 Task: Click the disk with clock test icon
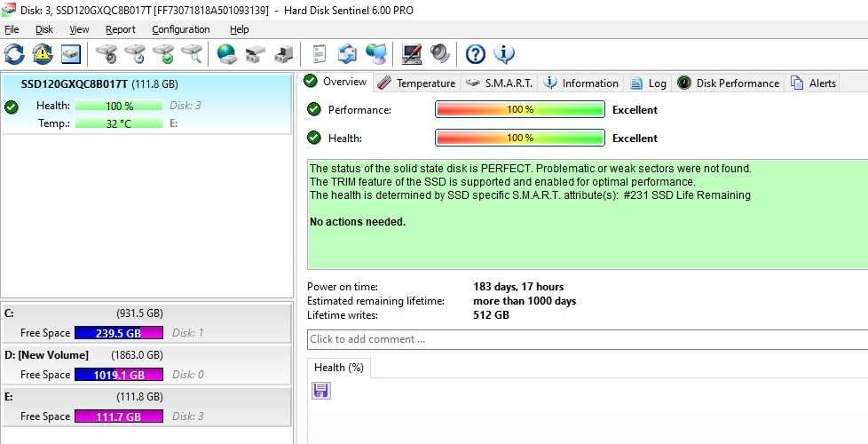click(135, 54)
